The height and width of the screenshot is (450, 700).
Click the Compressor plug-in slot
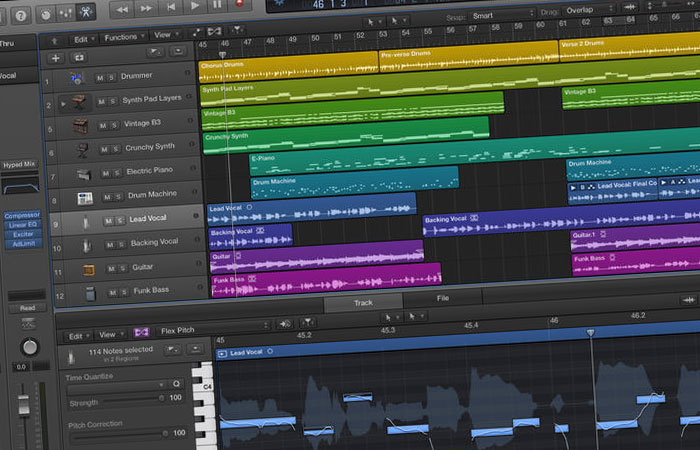21,215
